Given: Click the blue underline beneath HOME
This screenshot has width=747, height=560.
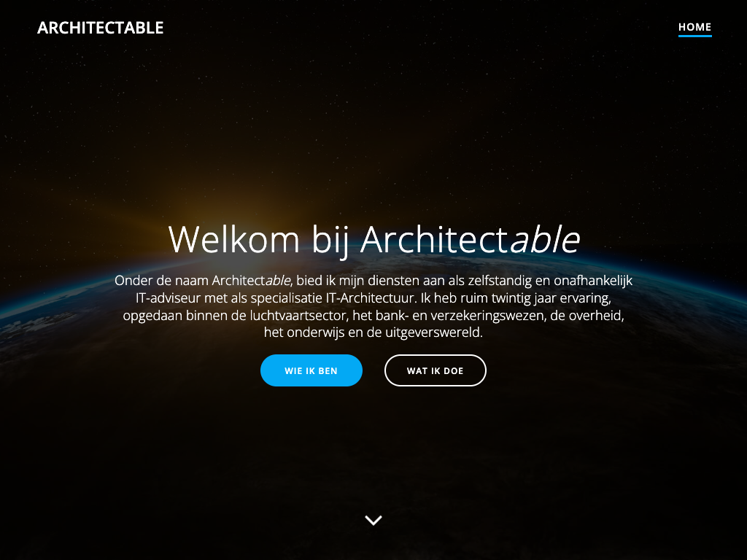Looking at the screenshot, I should click(x=694, y=35).
